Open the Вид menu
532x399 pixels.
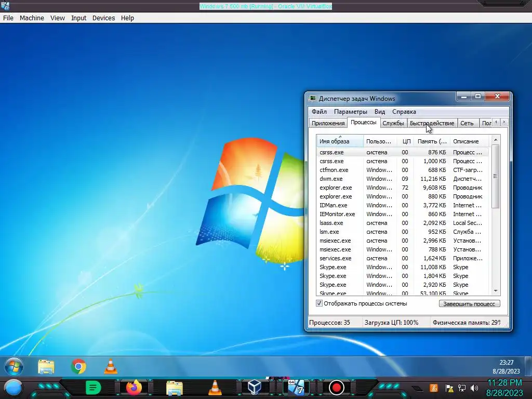[x=380, y=112]
